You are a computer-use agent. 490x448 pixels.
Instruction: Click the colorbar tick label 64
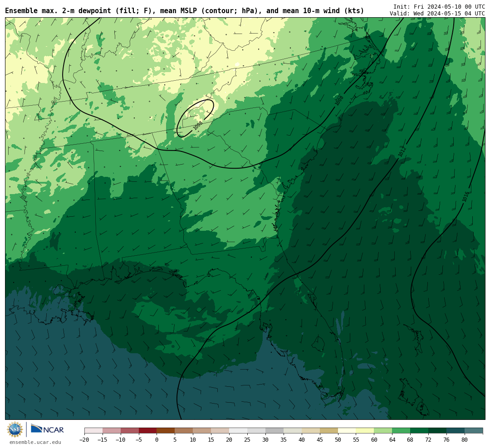pyautogui.click(x=392, y=439)
